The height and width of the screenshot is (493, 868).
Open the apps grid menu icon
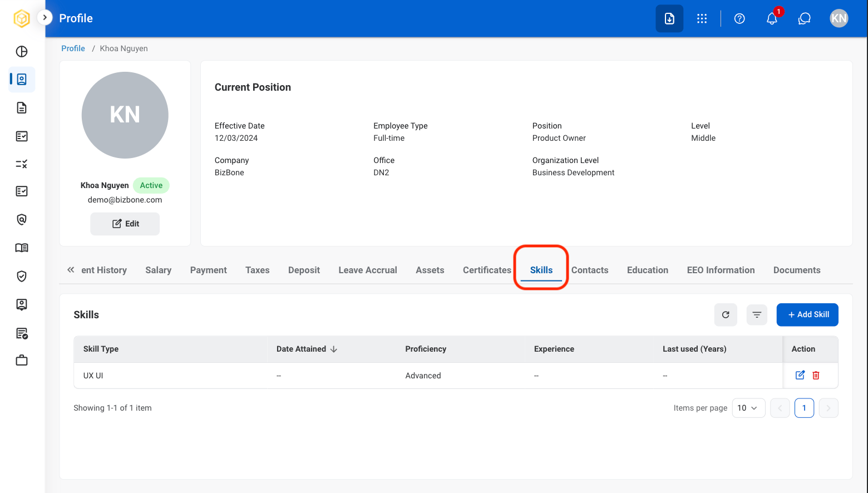coord(702,18)
